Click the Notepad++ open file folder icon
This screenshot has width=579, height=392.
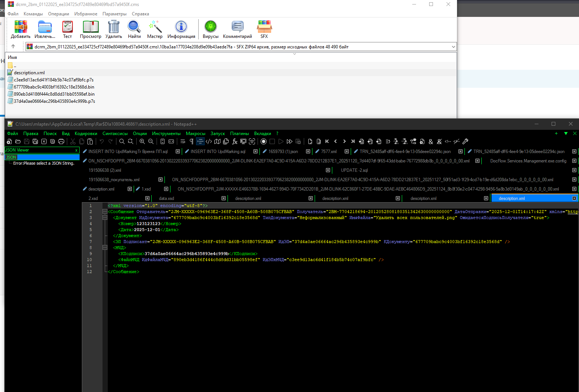click(x=18, y=141)
